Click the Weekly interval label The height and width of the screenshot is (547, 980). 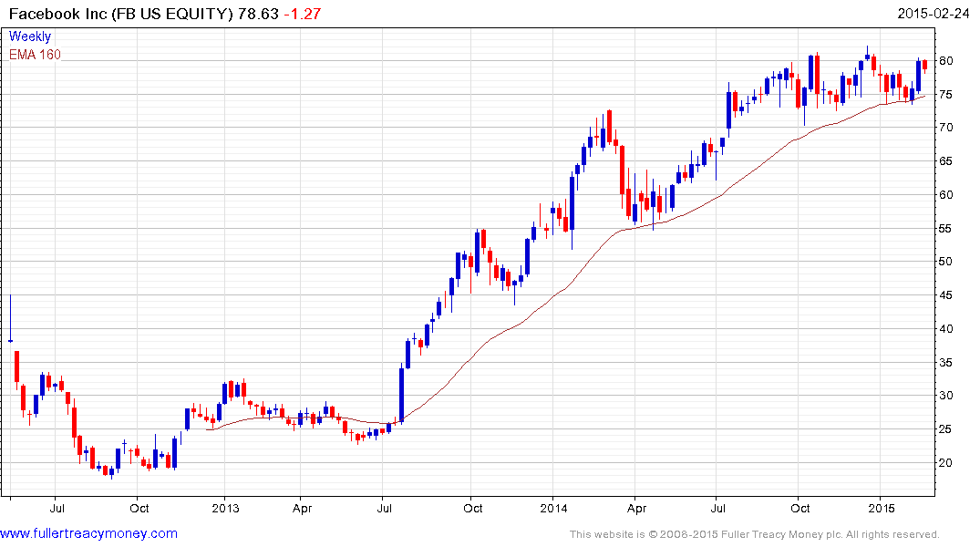pyautogui.click(x=29, y=36)
